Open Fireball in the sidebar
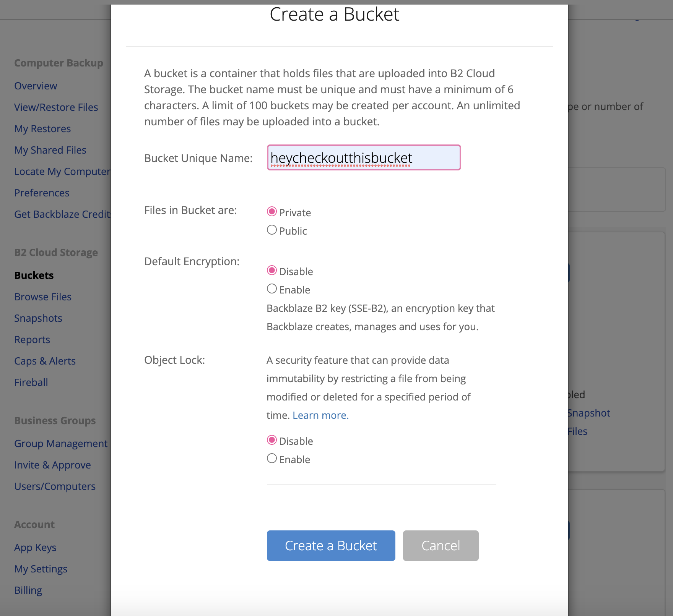Viewport: 673px width, 616px height. 31,383
